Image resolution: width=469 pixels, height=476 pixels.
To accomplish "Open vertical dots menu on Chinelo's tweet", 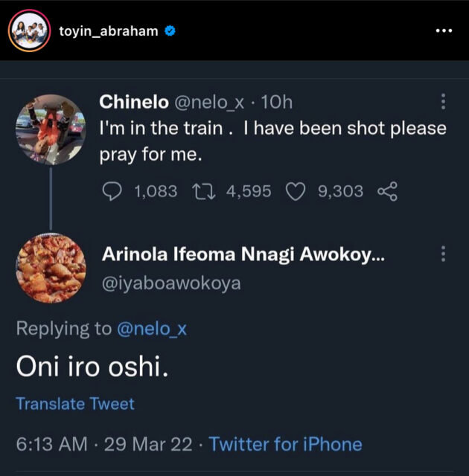I will pyautogui.click(x=444, y=100).
